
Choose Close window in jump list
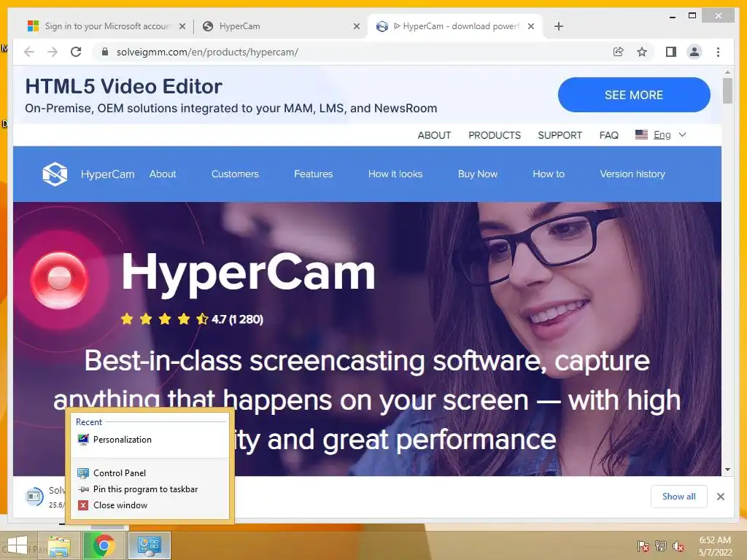(x=149, y=505)
